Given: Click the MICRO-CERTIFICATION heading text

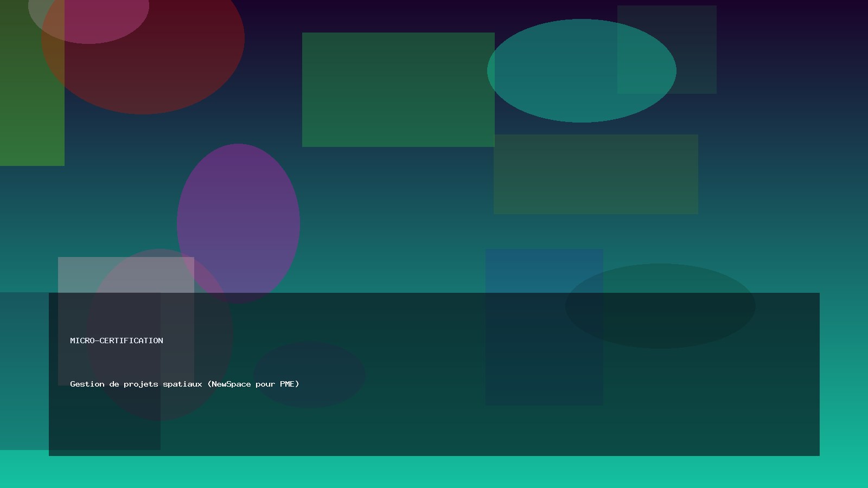Looking at the screenshot, I should [x=117, y=341].
